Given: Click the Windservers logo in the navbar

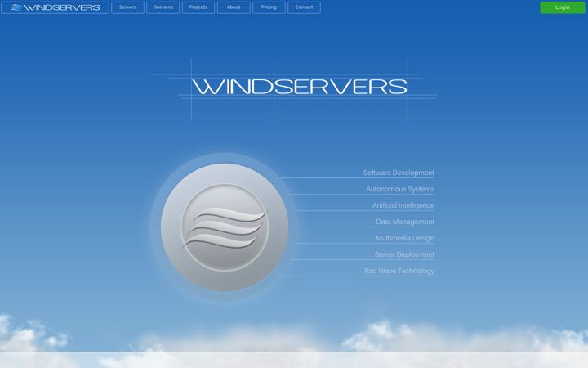Looking at the screenshot, I should click(56, 7).
